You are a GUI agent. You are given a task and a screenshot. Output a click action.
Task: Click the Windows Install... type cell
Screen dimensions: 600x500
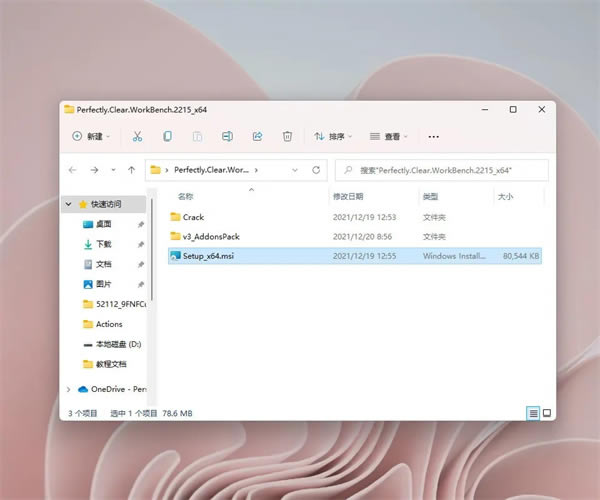click(x=454, y=256)
